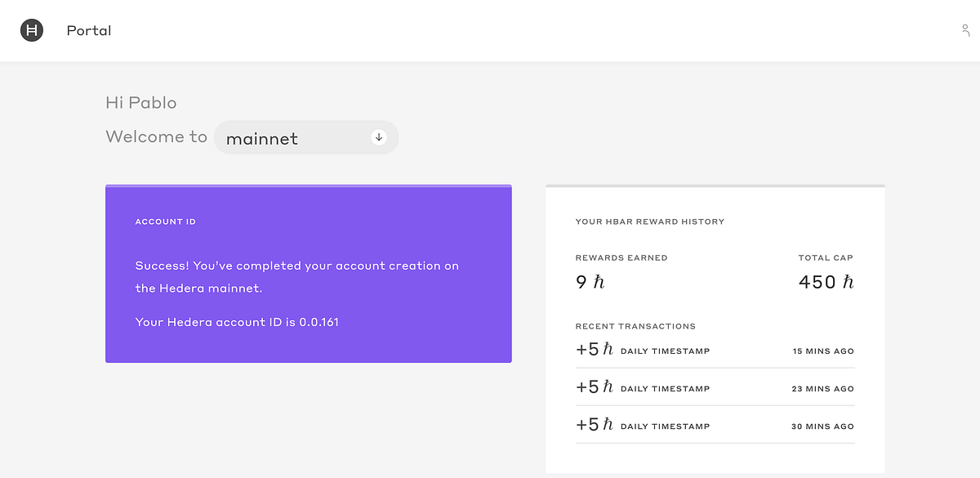Expand the network selection list
The height and width of the screenshot is (478, 980).
point(306,137)
